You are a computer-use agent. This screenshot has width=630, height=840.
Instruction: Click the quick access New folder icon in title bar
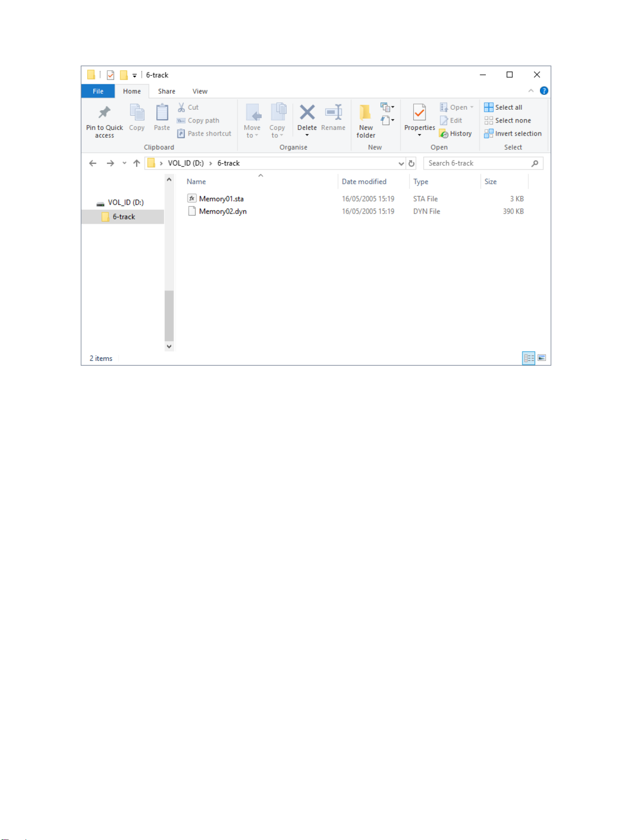pos(123,75)
